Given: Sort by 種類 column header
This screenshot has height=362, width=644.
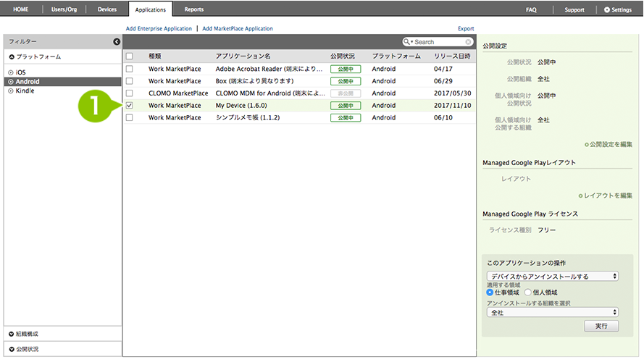Looking at the screenshot, I should [x=155, y=56].
